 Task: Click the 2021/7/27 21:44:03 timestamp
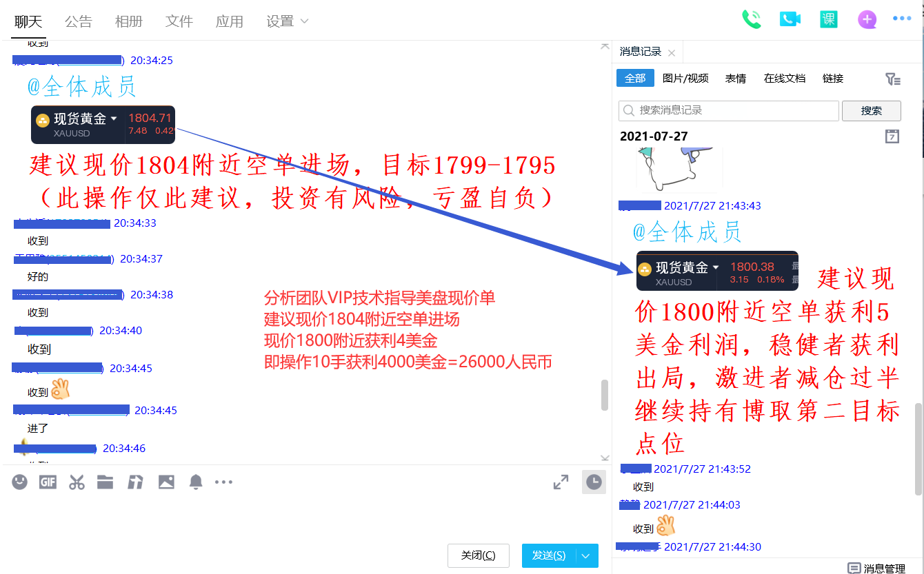692,504
